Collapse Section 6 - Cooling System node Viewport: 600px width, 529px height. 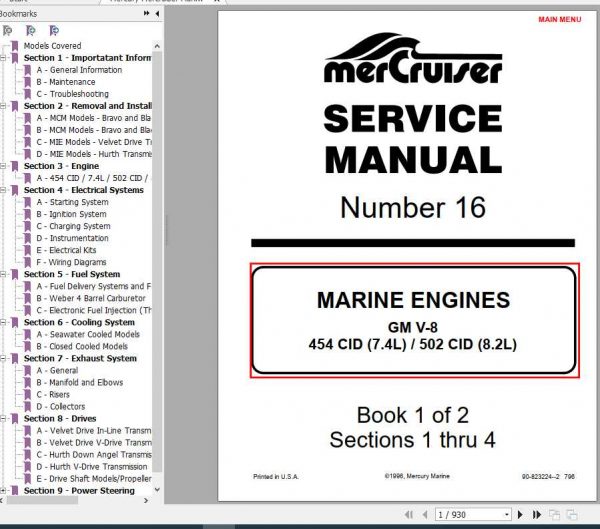point(3,322)
